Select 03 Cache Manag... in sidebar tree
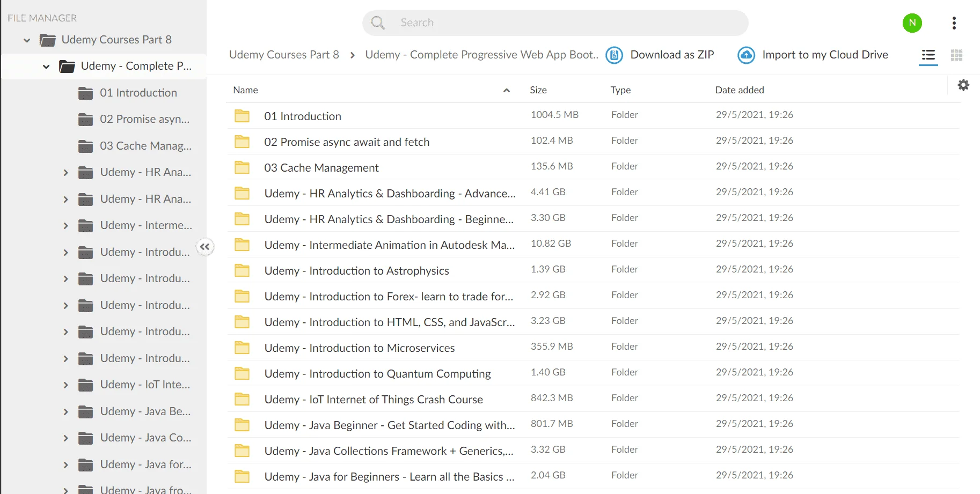Image resolution: width=980 pixels, height=494 pixels. [x=145, y=146]
